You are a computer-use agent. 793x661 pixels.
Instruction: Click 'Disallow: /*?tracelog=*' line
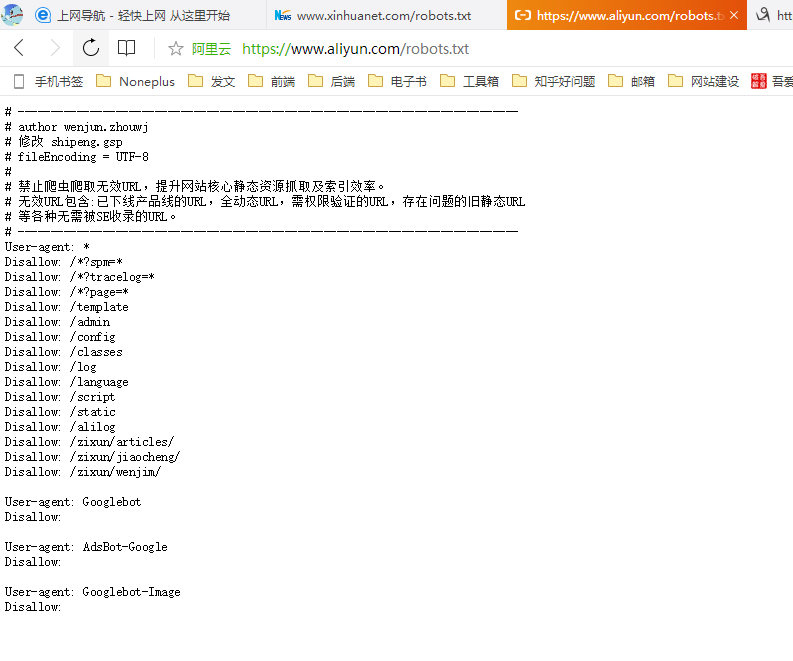[79, 277]
